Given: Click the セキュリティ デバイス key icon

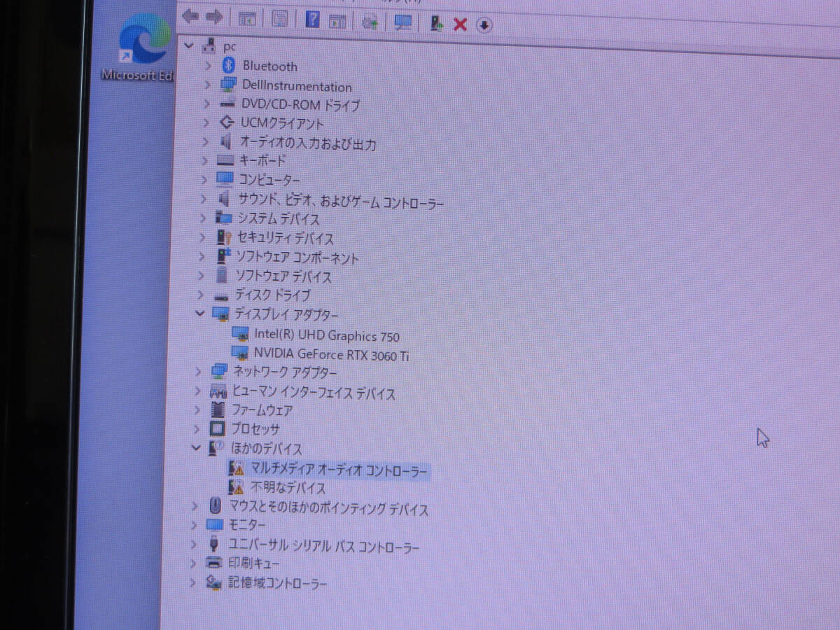Looking at the screenshot, I should (x=225, y=237).
